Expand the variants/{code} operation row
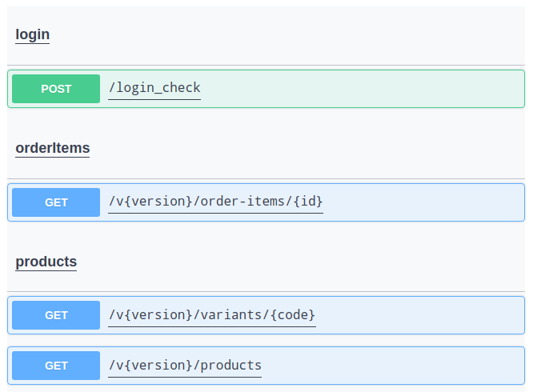533x392 pixels. [266, 315]
